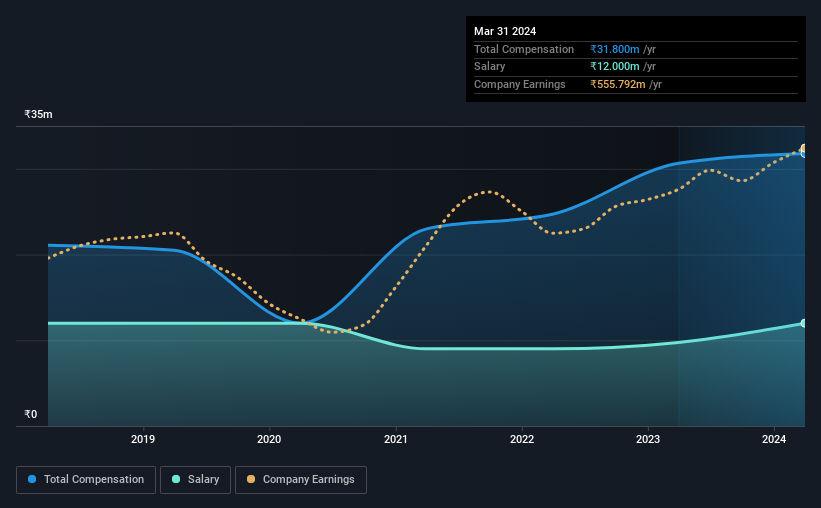Click the orange earnings endpoint marker at 2024
The height and width of the screenshot is (508, 821).
pos(804,148)
